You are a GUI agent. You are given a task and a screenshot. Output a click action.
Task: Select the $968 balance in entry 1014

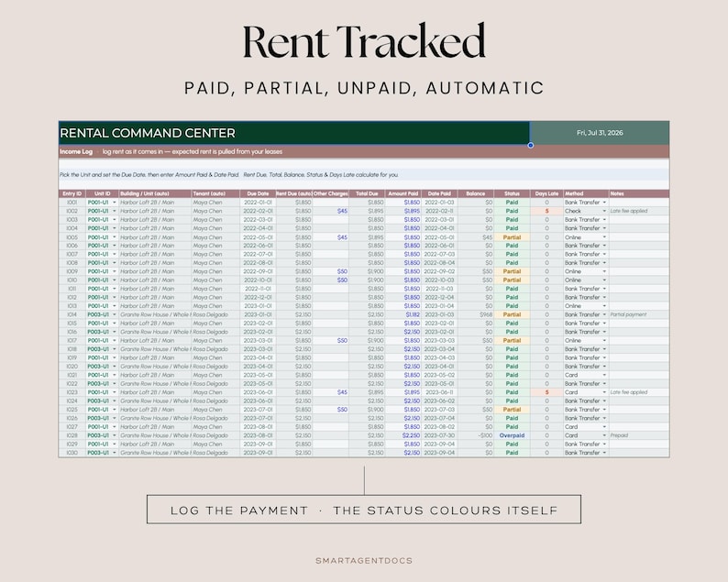476,314
